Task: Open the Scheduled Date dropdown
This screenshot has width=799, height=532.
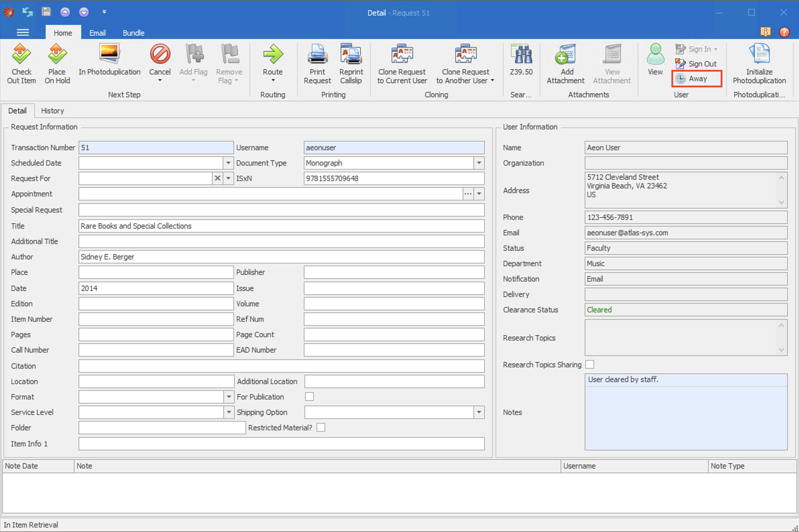Action: click(x=228, y=163)
